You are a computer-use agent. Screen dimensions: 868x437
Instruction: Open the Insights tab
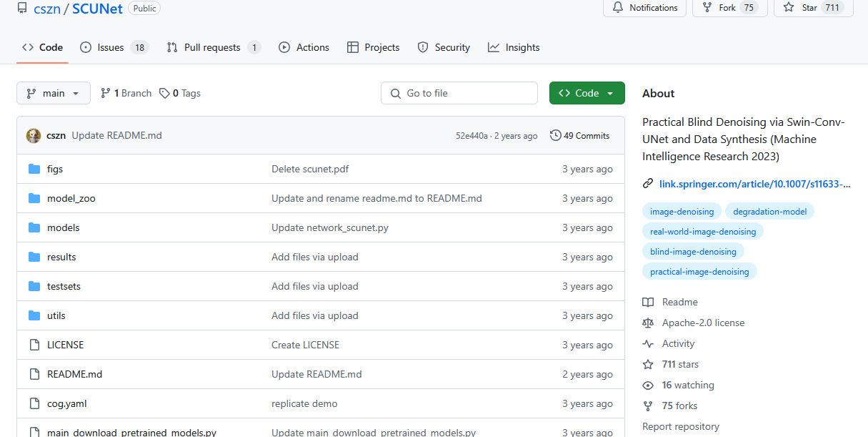tap(514, 47)
